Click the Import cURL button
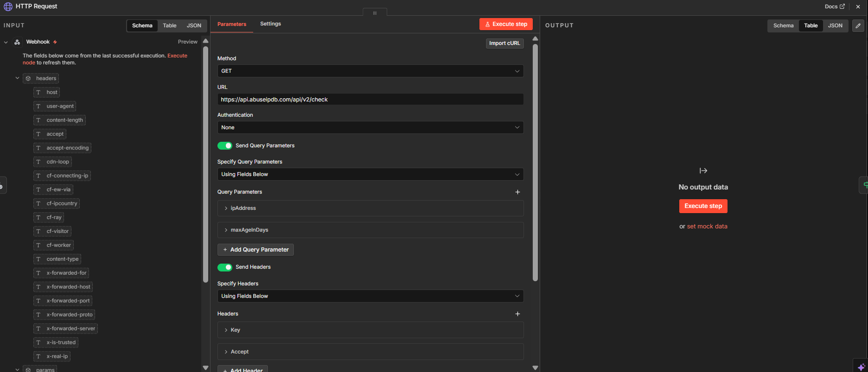The height and width of the screenshot is (372, 868). [504, 44]
